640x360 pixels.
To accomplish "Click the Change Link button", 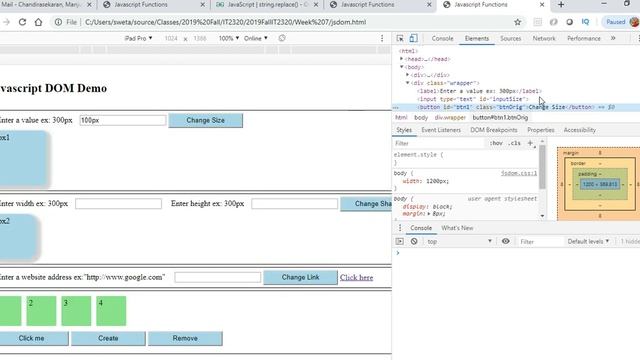I will [300, 277].
